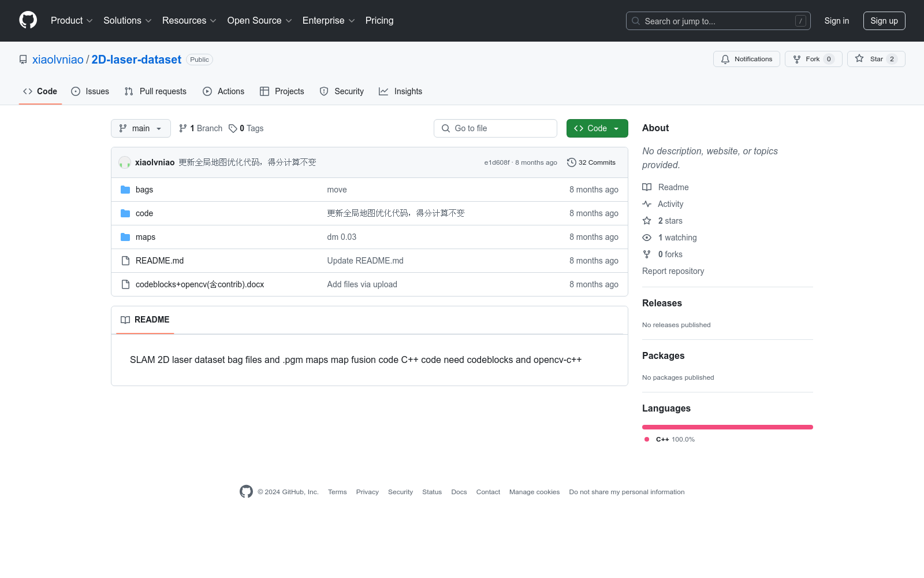Click the maps folder icon
Viewport: 924px width, 578px height.
pyautogui.click(x=125, y=237)
